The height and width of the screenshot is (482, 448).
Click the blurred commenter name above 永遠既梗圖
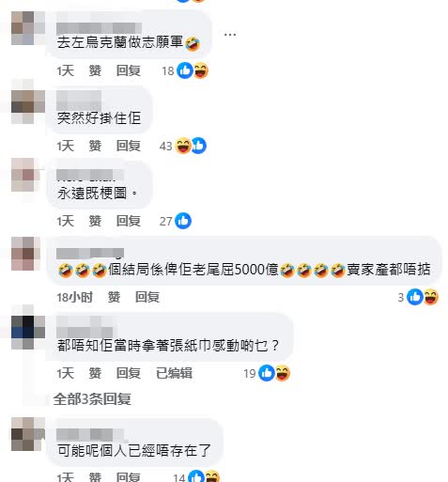coord(90,175)
